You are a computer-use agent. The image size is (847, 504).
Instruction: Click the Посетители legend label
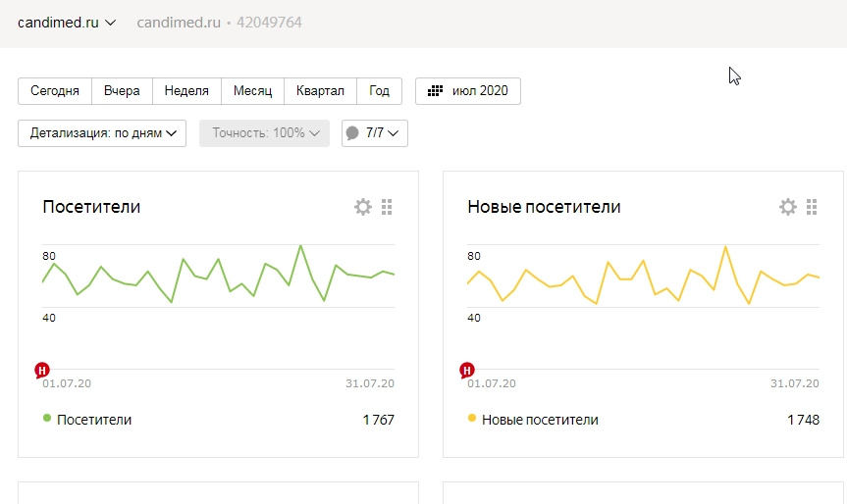(94, 420)
